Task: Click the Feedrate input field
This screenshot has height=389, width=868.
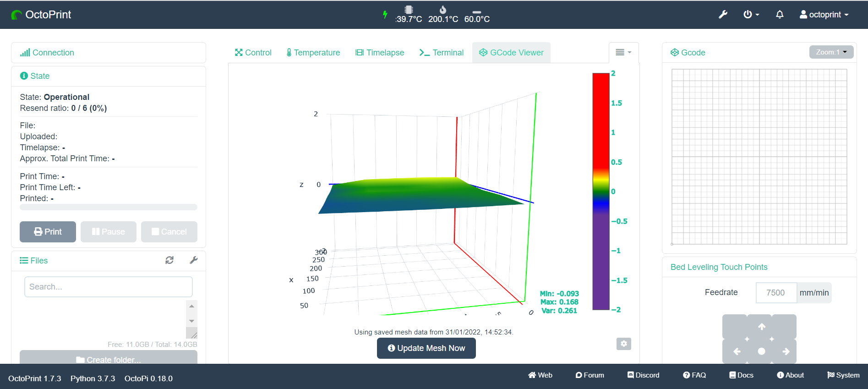Action: (x=776, y=293)
